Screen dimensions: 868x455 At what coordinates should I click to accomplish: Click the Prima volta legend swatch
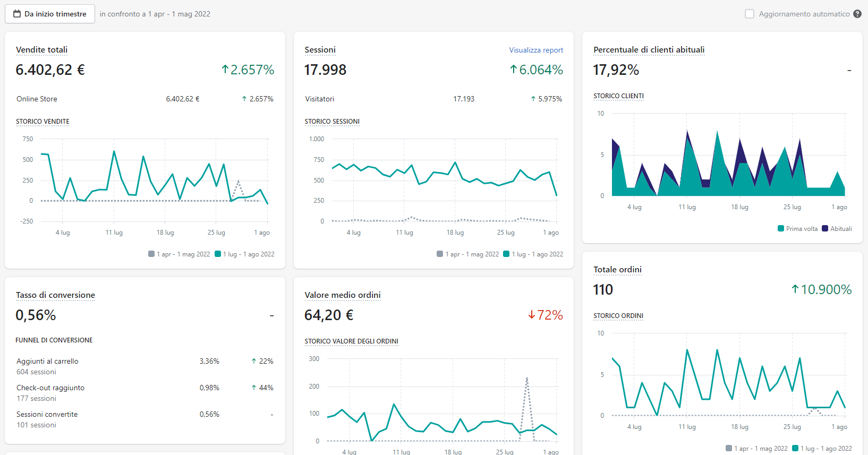781,229
